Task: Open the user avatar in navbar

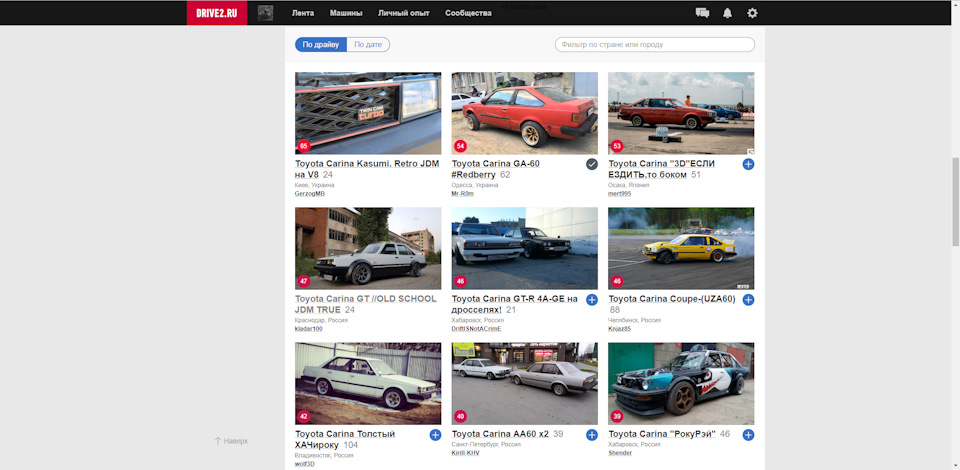Action: point(265,13)
